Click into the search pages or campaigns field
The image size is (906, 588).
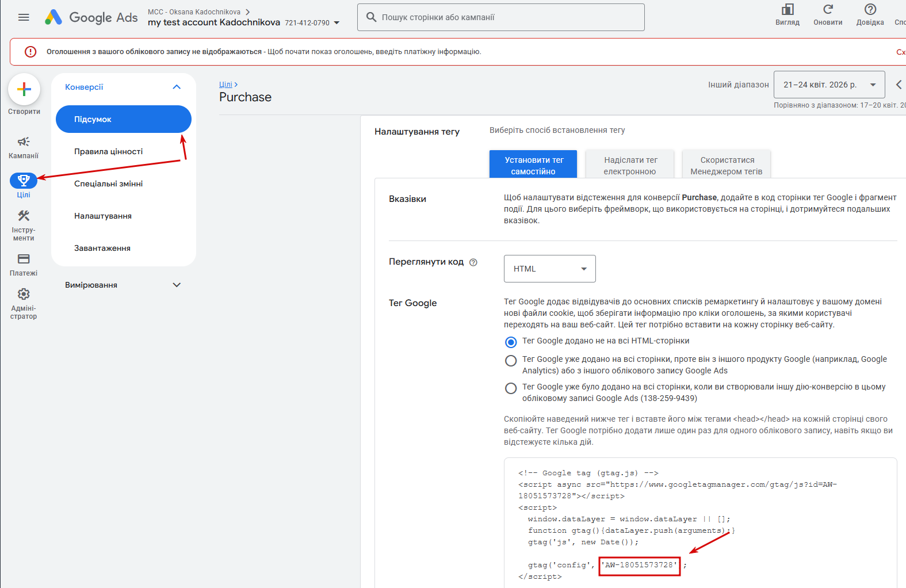coord(501,17)
